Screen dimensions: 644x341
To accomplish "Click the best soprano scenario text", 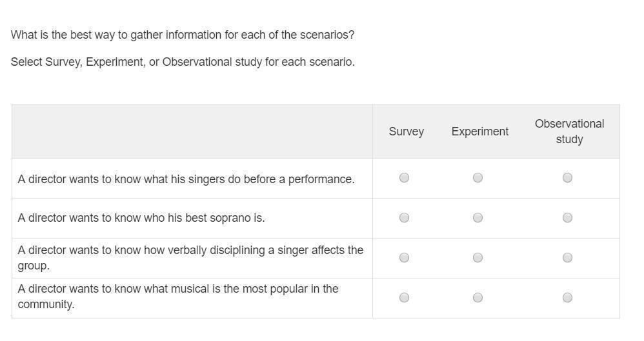I will tap(141, 218).
